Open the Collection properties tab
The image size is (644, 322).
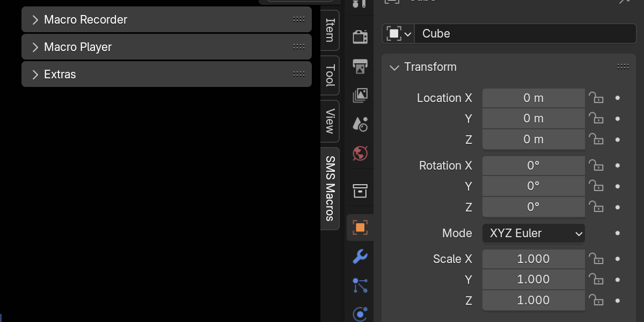pyautogui.click(x=360, y=191)
